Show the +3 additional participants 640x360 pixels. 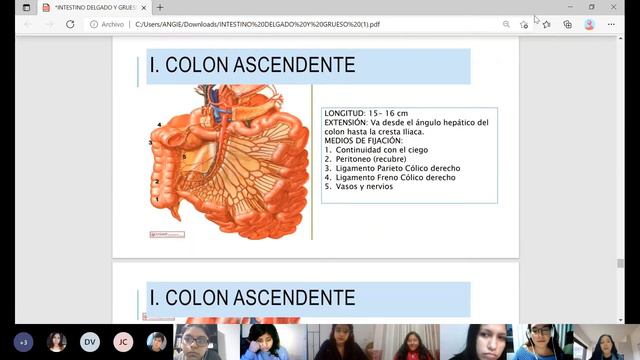(23, 342)
